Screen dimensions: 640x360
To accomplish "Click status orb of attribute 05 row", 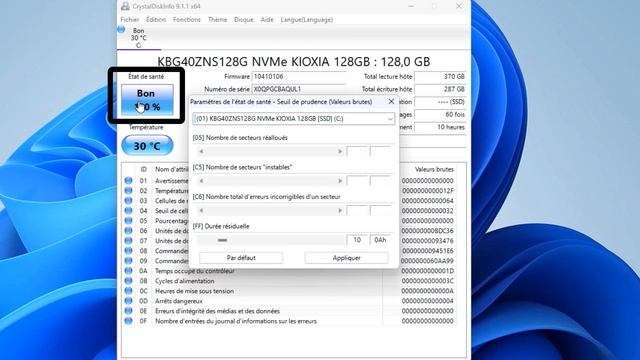I will coord(129,220).
